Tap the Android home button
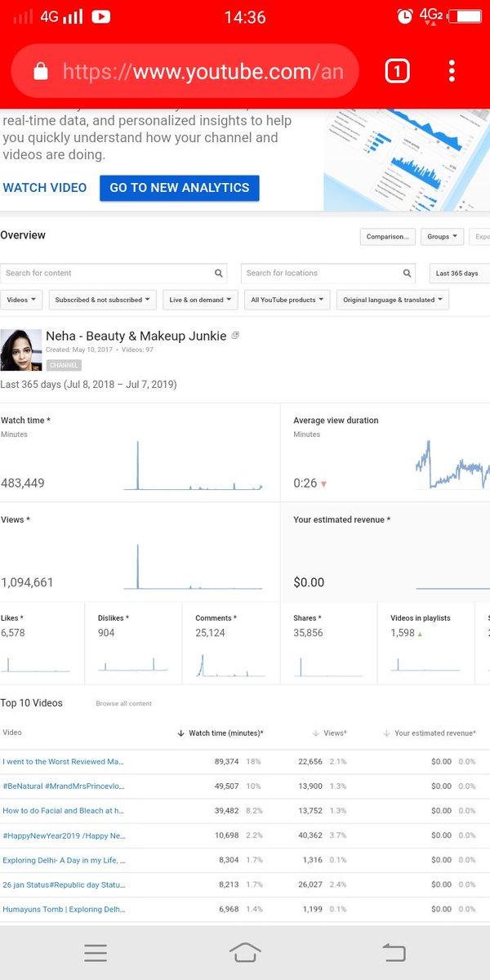The width and height of the screenshot is (490, 980). tap(245, 952)
